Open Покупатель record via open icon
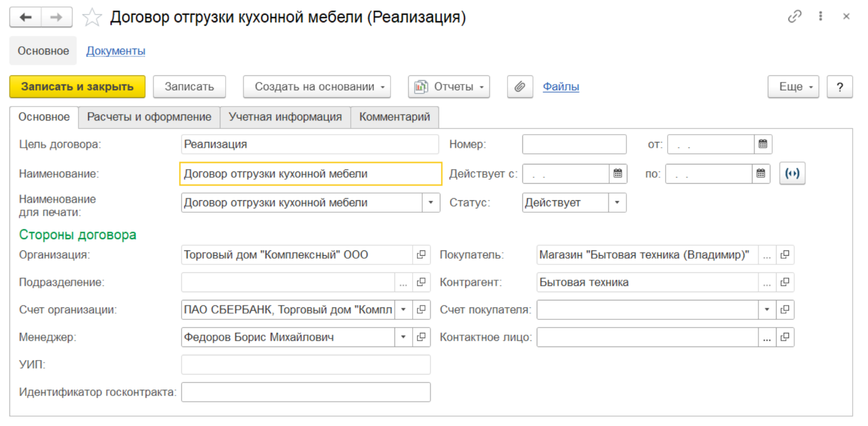 click(785, 255)
